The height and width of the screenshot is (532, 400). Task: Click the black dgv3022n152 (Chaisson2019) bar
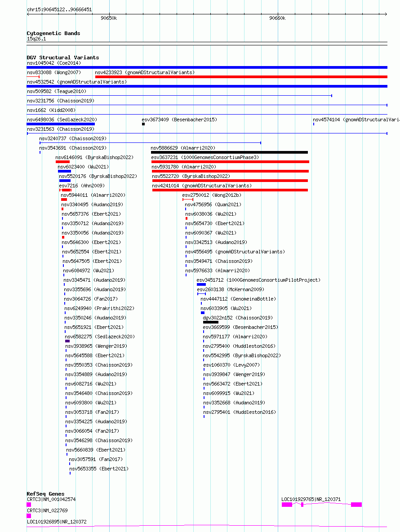pyautogui.click(x=211, y=322)
